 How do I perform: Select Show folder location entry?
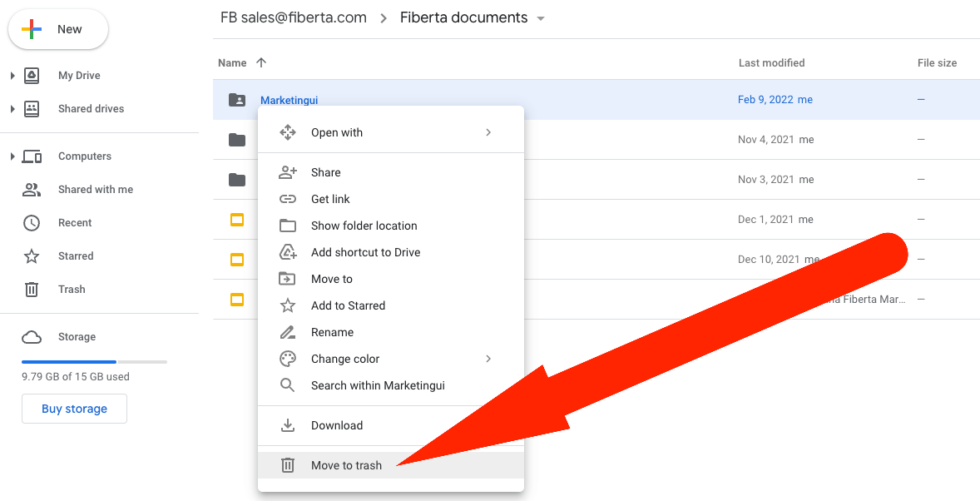tap(391, 226)
